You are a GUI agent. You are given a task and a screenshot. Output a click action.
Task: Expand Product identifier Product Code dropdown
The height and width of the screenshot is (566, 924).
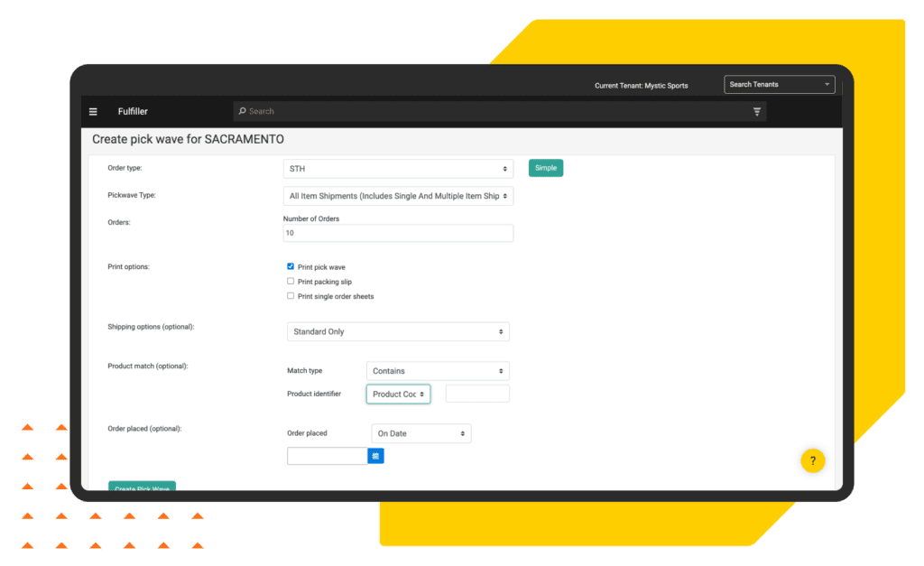[398, 394]
